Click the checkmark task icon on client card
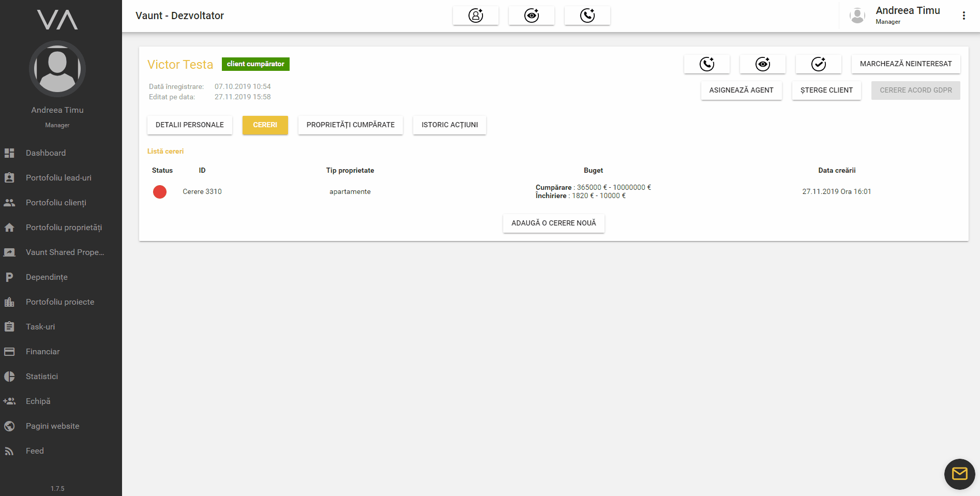 coord(818,64)
